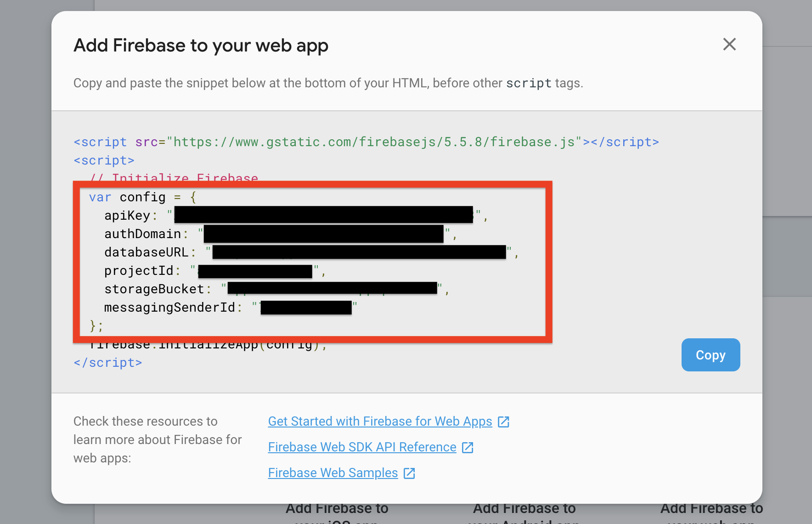The height and width of the screenshot is (524, 812).
Task: Click the projectId property name
Action: 139,271
